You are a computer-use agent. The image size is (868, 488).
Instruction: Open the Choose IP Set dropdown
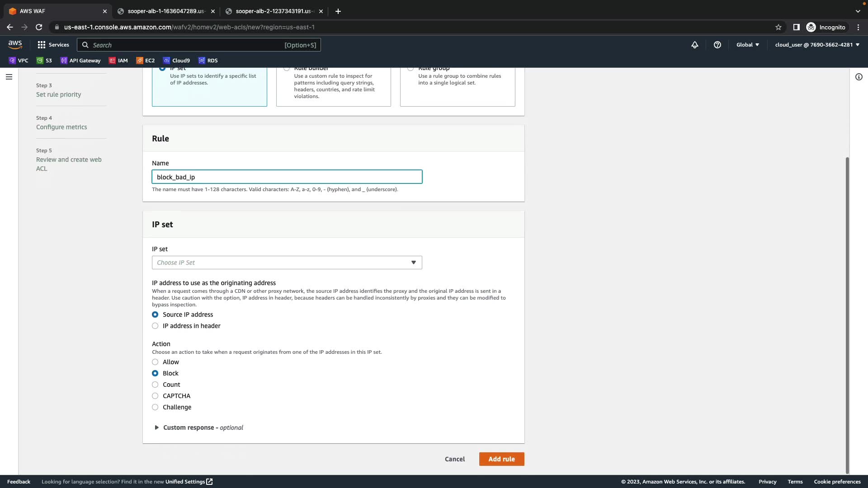287,263
